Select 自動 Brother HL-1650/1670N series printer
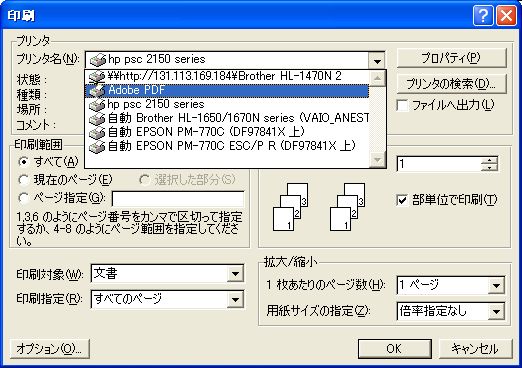The image size is (522, 368). tap(227, 119)
